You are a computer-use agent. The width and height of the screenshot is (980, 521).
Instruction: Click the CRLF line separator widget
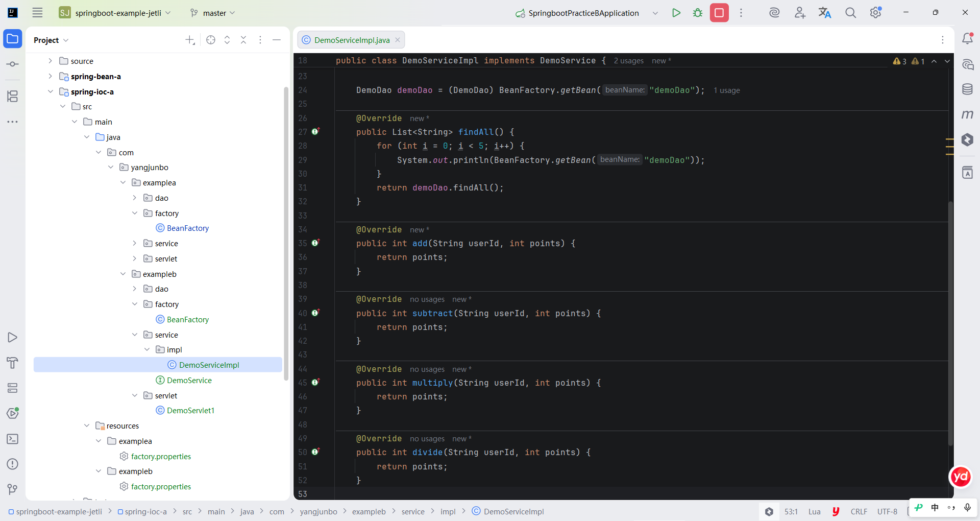[x=859, y=511]
